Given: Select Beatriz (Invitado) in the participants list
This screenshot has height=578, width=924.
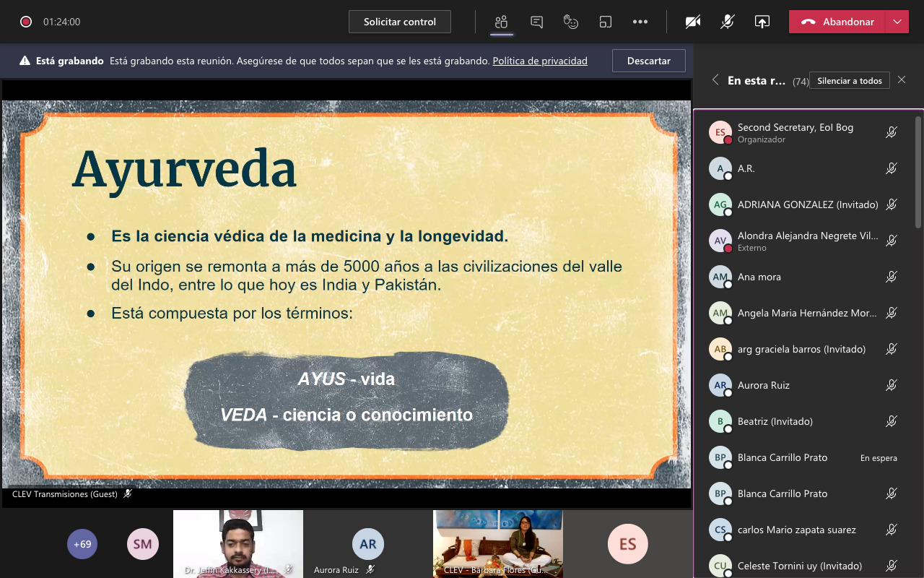Looking at the screenshot, I should (x=775, y=421).
